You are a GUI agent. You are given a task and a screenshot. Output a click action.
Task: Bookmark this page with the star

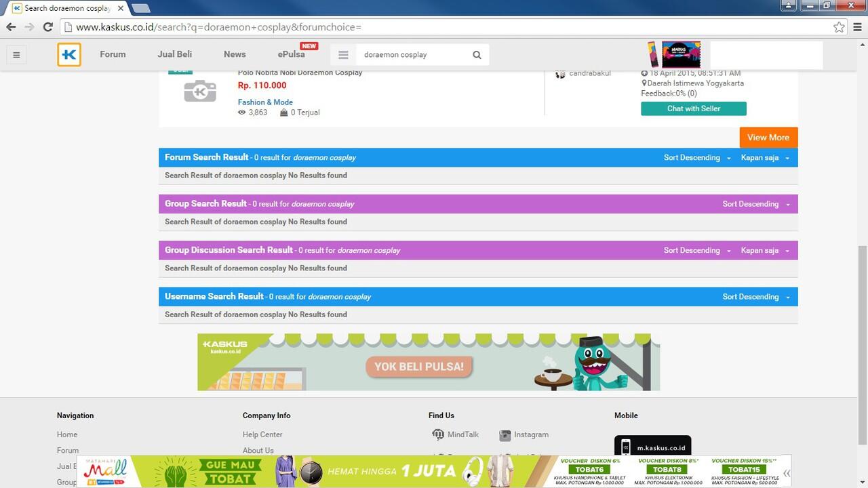pyautogui.click(x=839, y=27)
